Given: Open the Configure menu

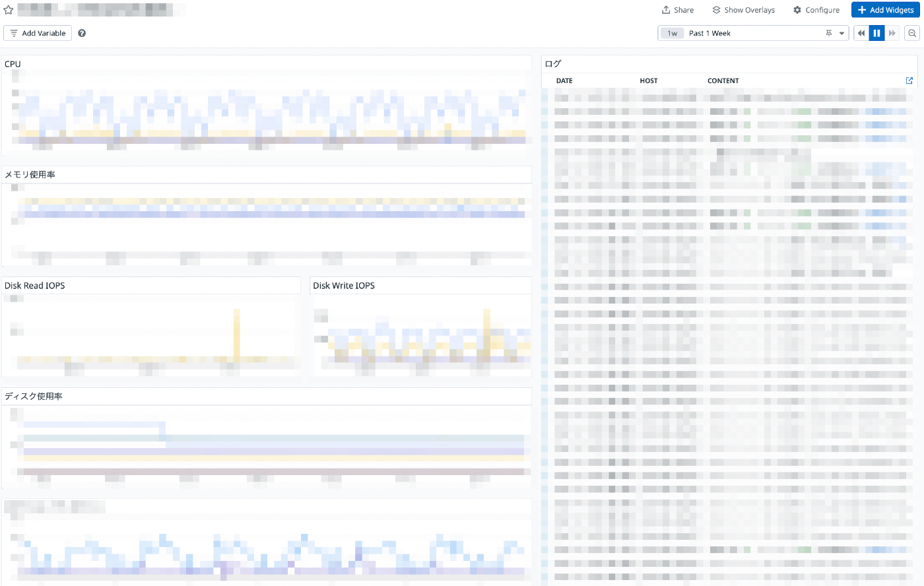Looking at the screenshot, I should click(x=816, y=10).
